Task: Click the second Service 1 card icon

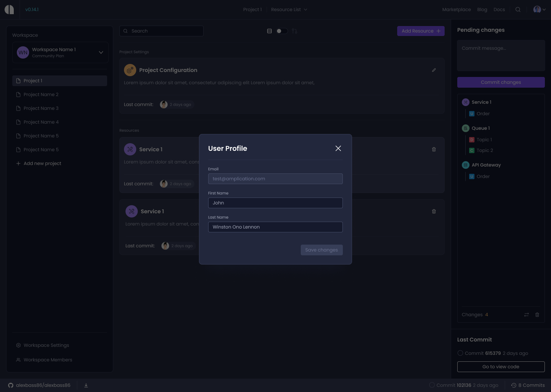Action: (x=132, y=211)
